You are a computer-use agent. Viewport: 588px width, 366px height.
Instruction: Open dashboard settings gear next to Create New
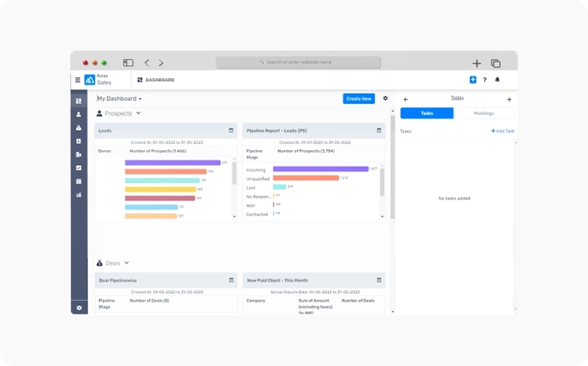385,98
